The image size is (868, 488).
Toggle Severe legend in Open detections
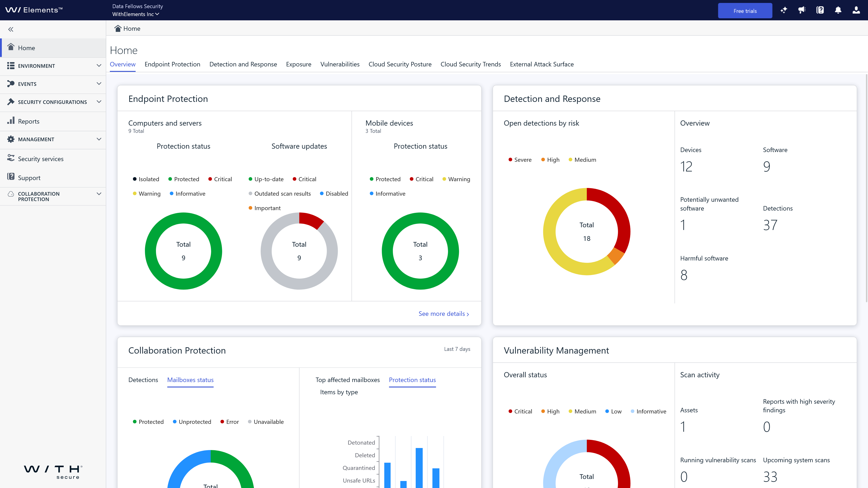coord(520,160)
